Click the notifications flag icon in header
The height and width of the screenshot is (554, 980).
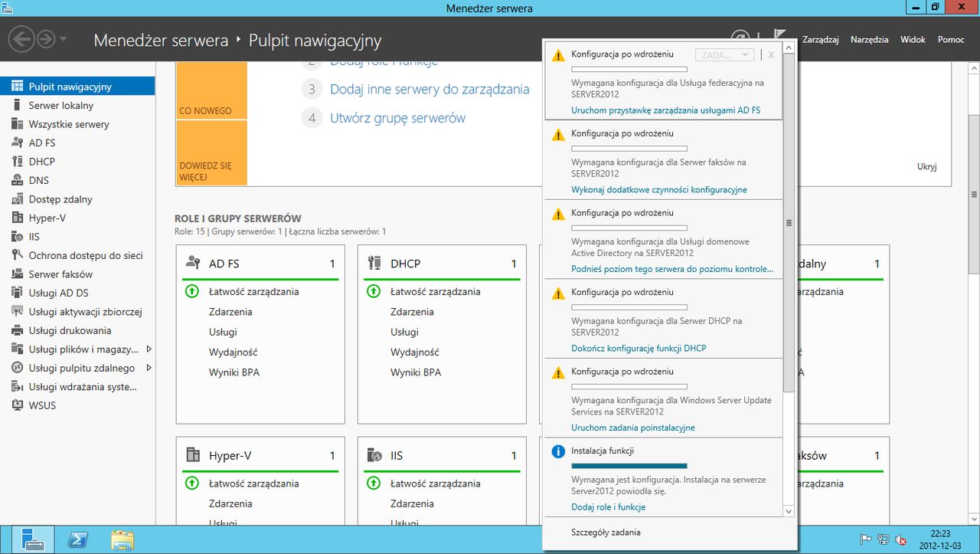click(780, 35)
